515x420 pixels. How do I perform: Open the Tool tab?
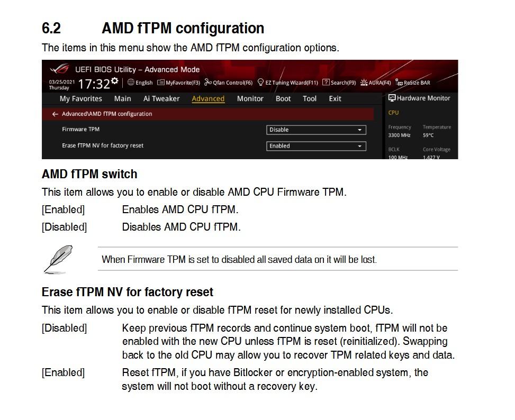pos(310,99)
